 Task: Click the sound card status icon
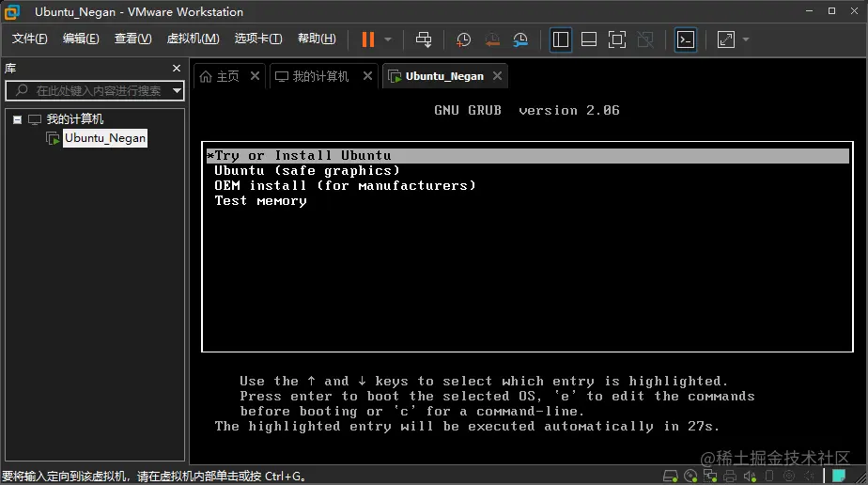(x=750, y=476)
